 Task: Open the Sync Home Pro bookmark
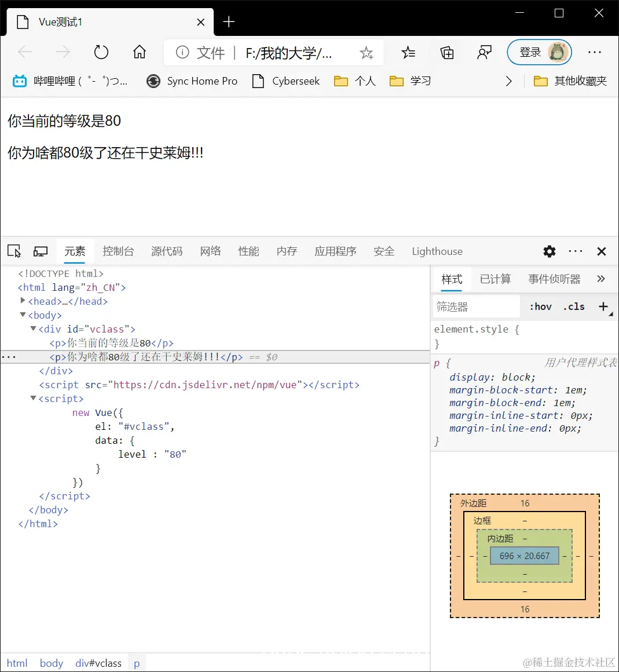(192, 81)
